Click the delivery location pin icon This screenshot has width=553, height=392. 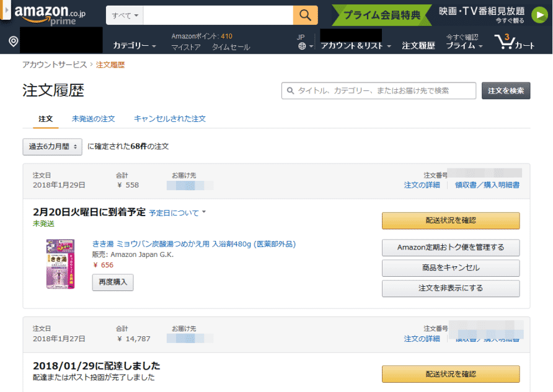point(14,41)
